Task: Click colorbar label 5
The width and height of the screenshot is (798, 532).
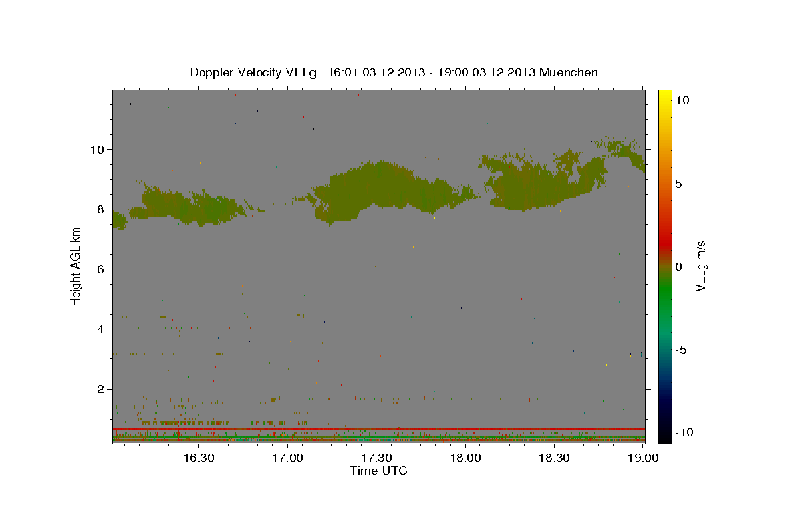Action: point(678,184)
